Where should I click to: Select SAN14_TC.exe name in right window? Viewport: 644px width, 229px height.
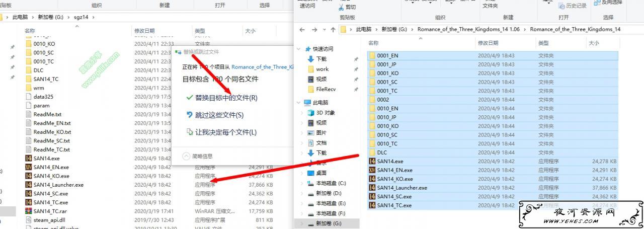[394, 205]
